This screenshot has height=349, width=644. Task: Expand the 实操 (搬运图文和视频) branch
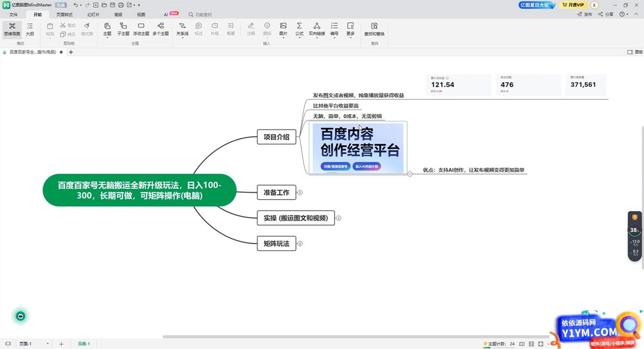[x=338, y=218]
